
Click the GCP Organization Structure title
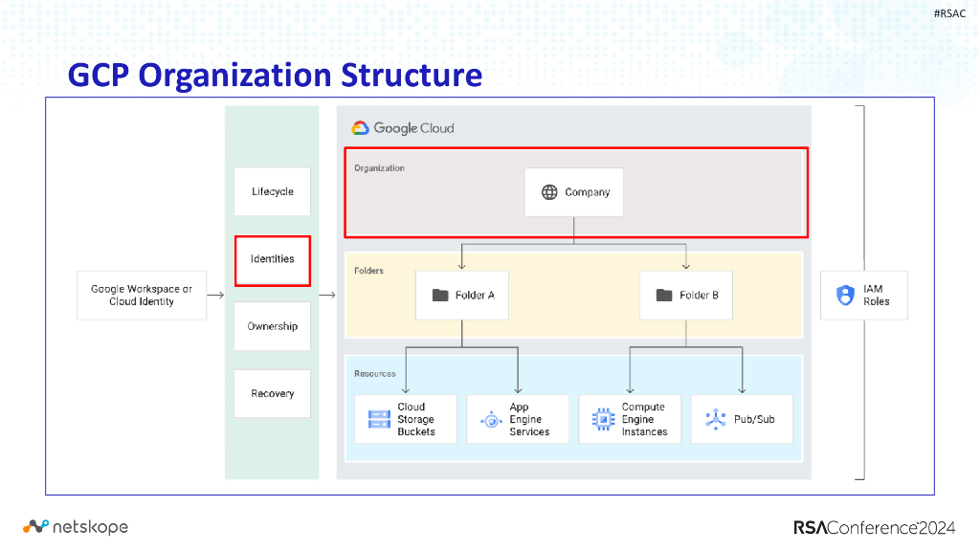[275, 75]
